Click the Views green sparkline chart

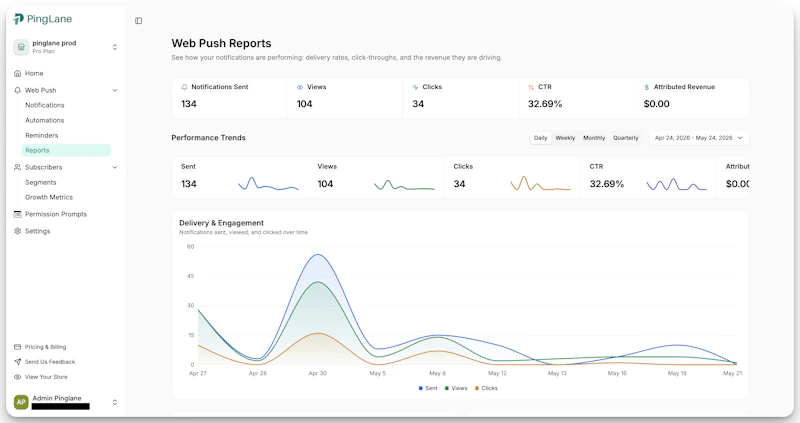point(404,185)
